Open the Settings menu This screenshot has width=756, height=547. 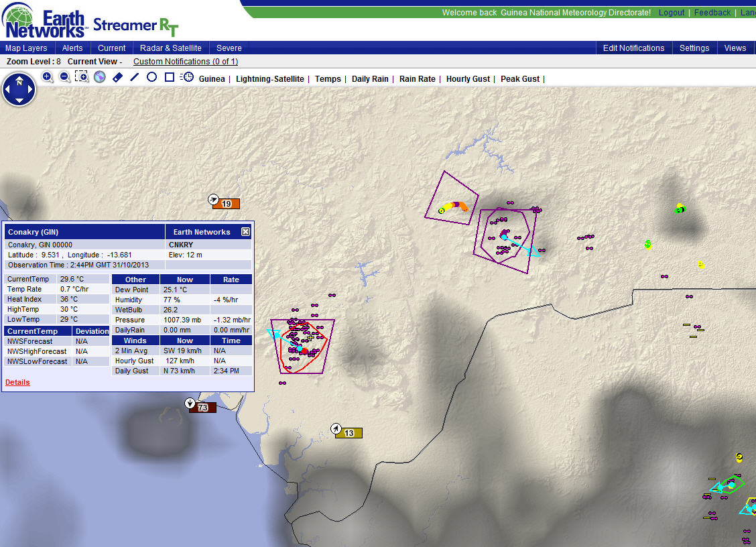coord(694,48)
